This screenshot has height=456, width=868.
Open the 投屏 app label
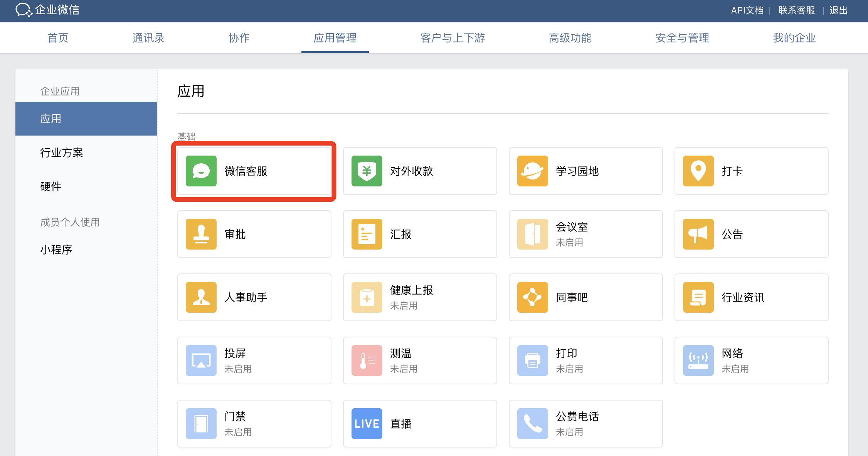(x=235, y=354)
